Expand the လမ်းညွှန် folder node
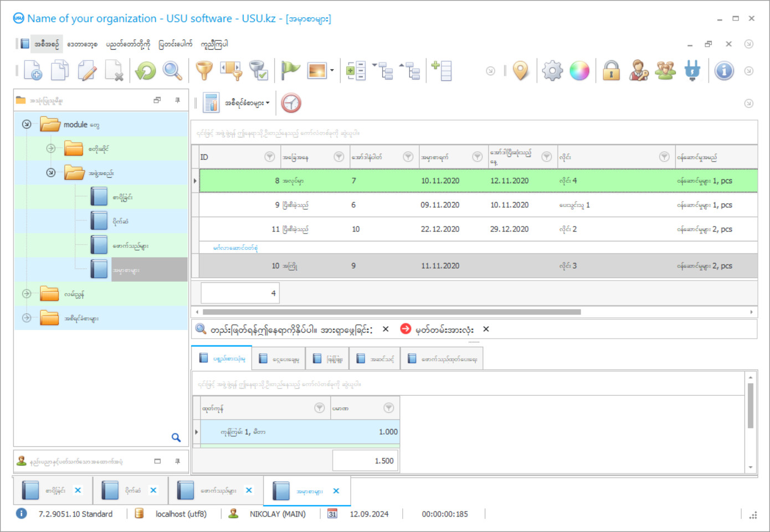Screen dimensions: 770x532 point(27,294)
